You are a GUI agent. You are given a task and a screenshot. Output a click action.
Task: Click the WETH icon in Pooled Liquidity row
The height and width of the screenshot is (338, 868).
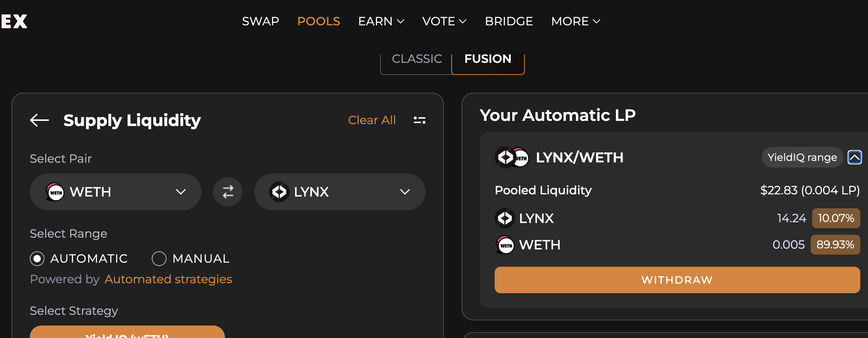pyautogui.click(x=505, y=245)
